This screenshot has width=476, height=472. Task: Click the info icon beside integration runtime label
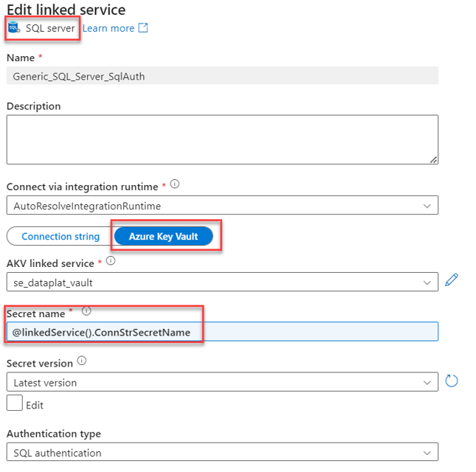(174, 184)
